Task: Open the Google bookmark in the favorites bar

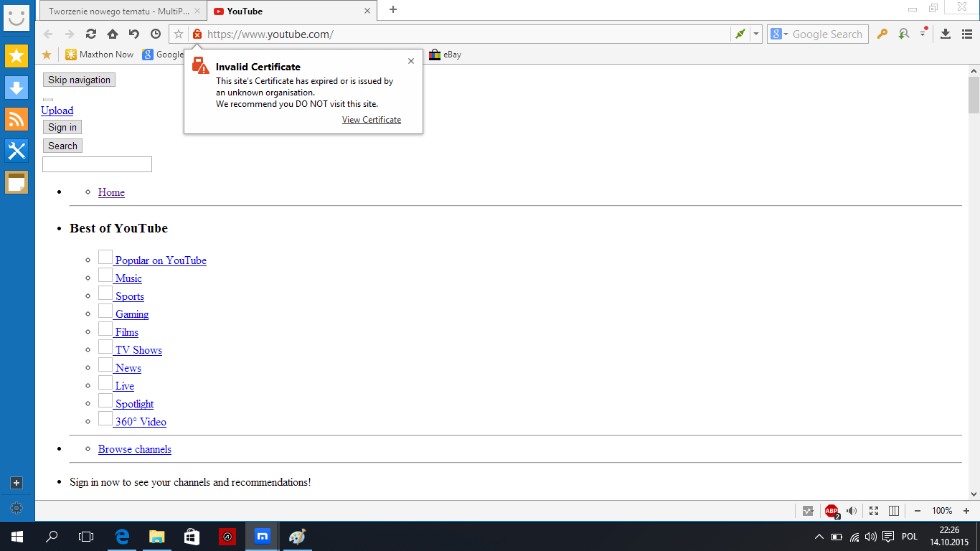Action: [163, 55]
